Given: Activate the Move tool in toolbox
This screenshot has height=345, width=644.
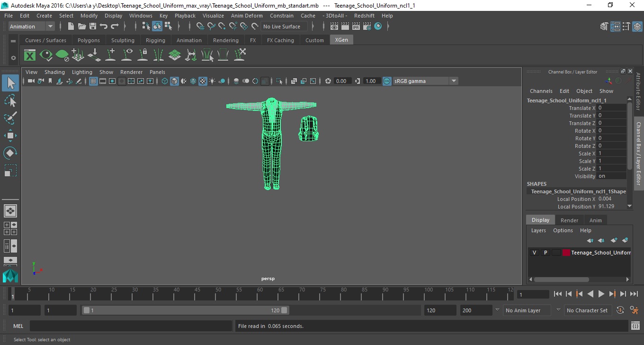Looking at the screenshot, I should (x=10, y=136).
